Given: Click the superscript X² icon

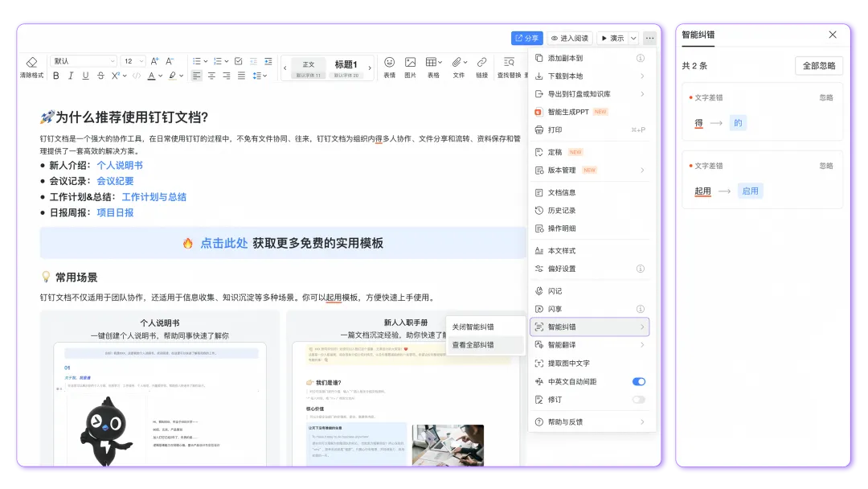Looking at the screenshot, I should coord(115,76).
